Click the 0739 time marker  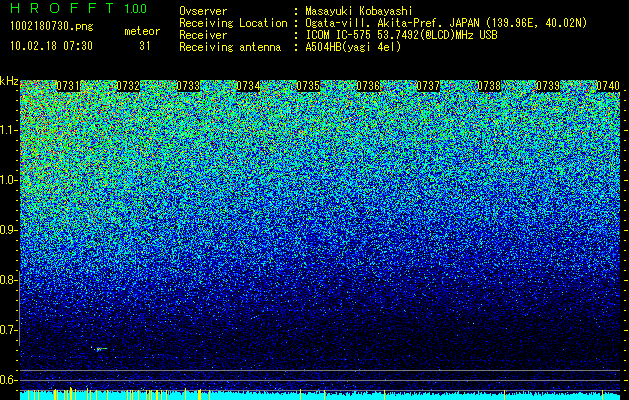[548, 86]
